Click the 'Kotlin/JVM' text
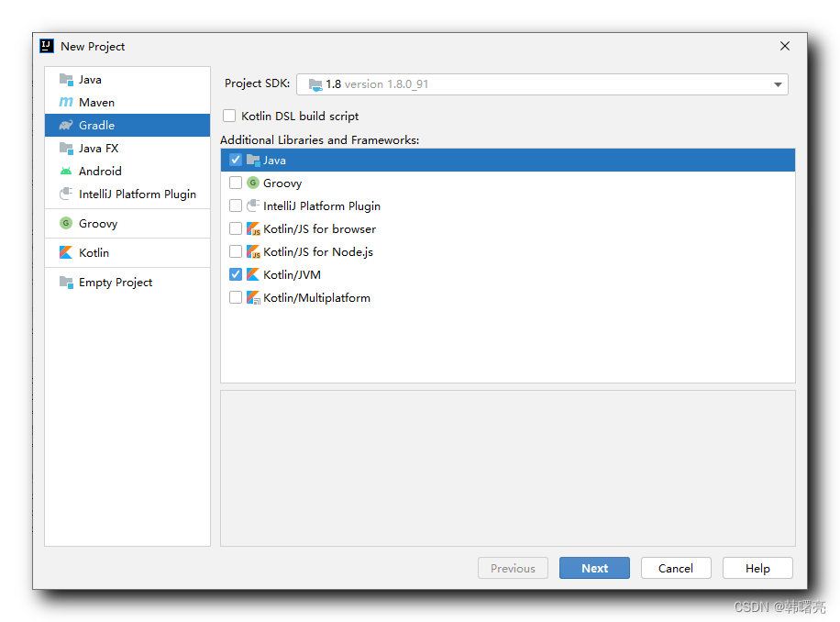 pyautogui.click(x=292, y=275)
